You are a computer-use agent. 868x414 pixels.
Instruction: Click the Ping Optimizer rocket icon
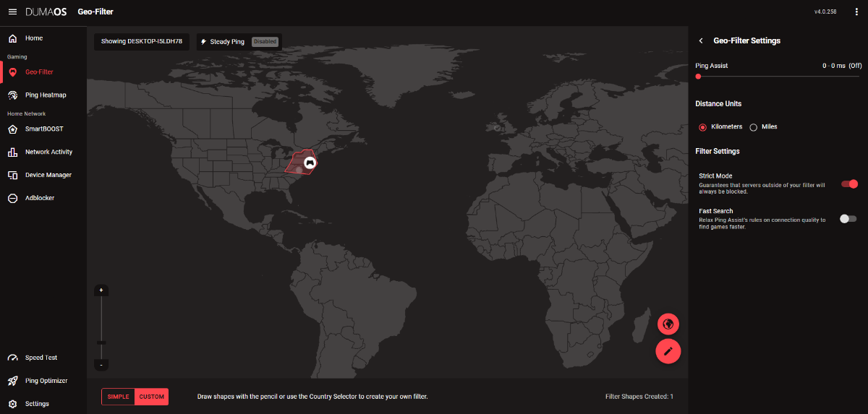[x=12, y=381]
